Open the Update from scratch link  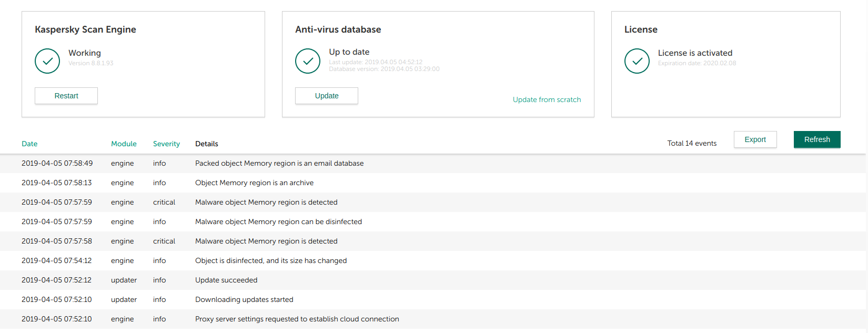[547, 99]
